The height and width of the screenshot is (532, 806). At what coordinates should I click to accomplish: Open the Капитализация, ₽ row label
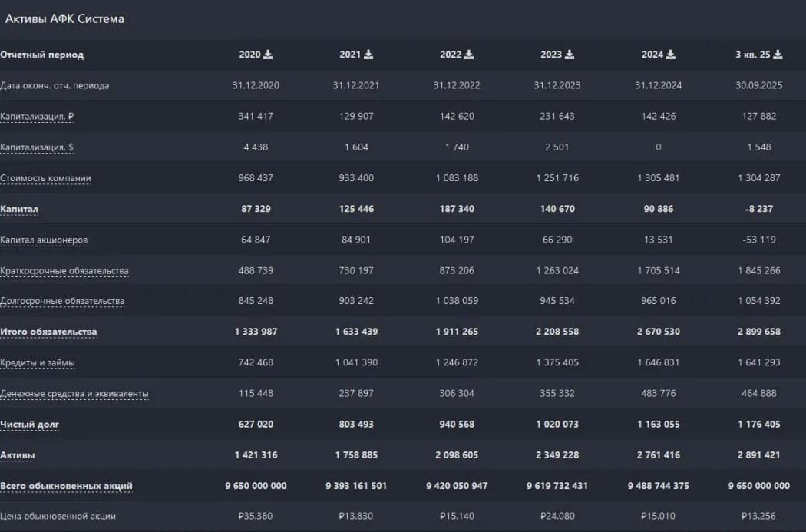tap(37, 117)
